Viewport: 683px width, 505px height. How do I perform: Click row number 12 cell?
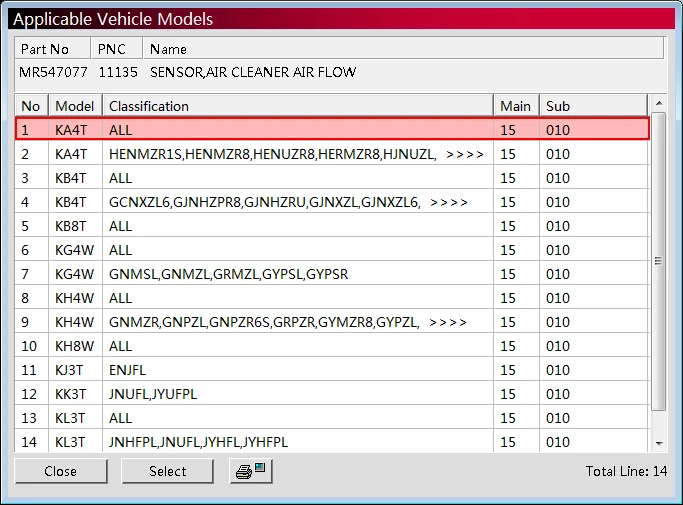[x=29, y=393]
